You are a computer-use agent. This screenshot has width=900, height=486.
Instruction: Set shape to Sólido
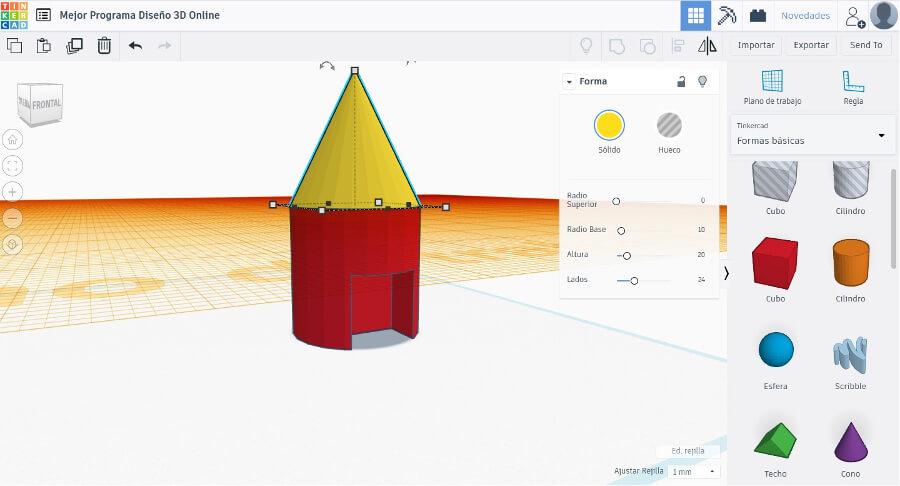pyautogui.click(x=609, y=125)
